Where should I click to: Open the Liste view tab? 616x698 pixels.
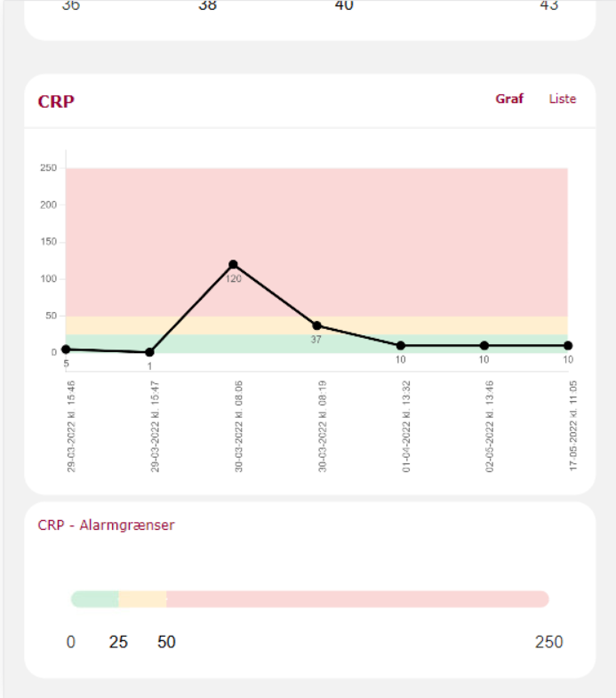click(563, 99)
